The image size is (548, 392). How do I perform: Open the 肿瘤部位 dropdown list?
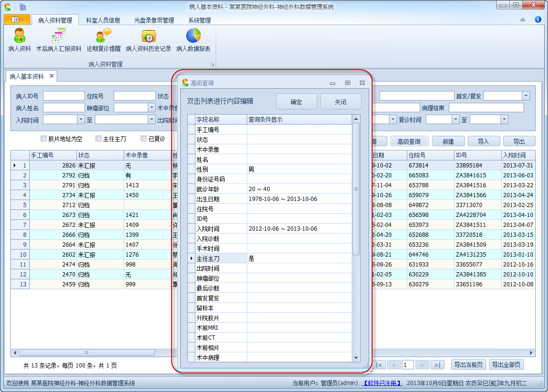pyautogui.click(x=152, y=108)
